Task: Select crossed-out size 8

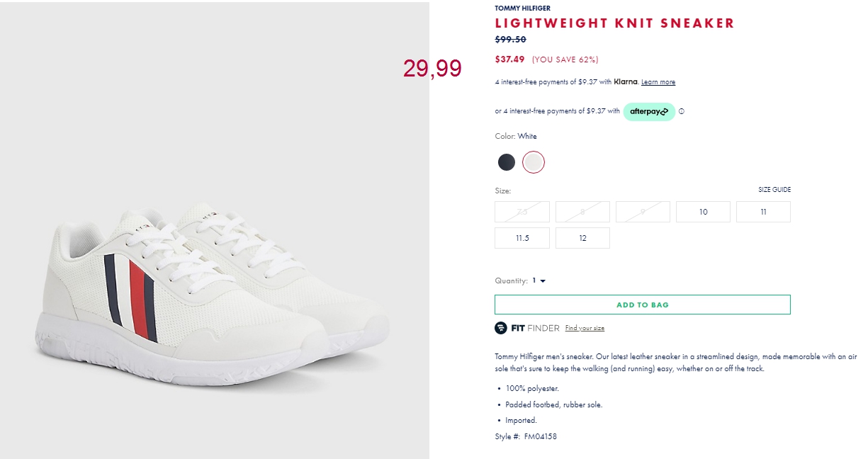Action: pos(582,212)
